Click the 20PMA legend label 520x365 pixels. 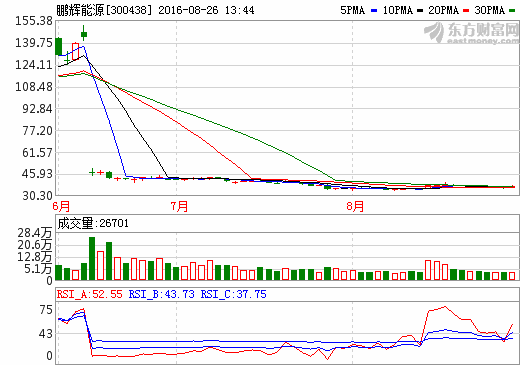tap(443, 10)
